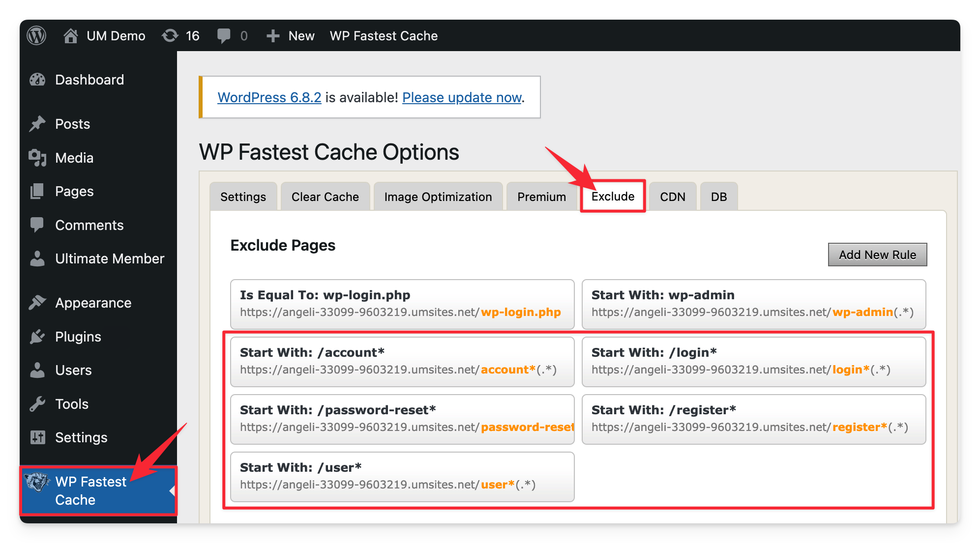Open the wp-admin exclude rule
This screenshot has width=980, height=543.
pos(754,304)
